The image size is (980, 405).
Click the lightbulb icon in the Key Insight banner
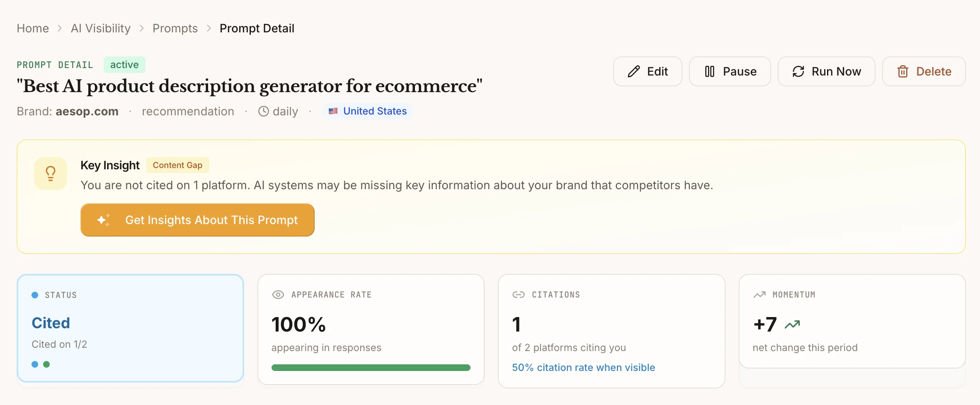click(50, 173)
